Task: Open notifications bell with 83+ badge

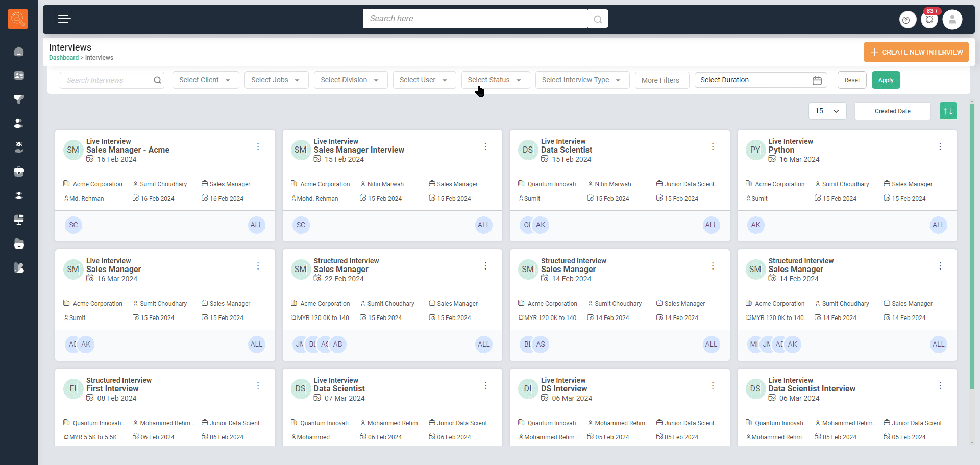Action: click(x=929, y=20)
